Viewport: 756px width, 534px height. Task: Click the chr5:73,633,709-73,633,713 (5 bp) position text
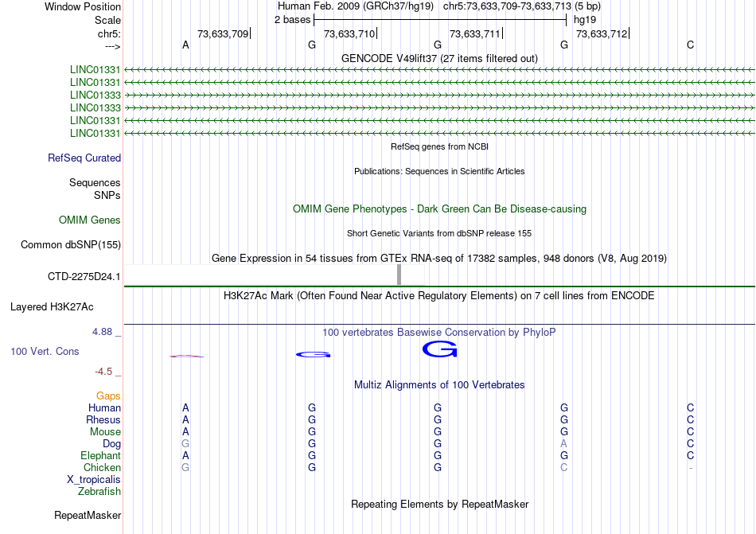click(522, 6)
